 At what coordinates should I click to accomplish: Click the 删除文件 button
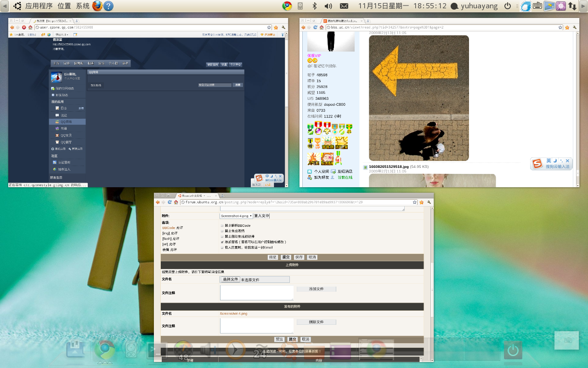point(316,322)
